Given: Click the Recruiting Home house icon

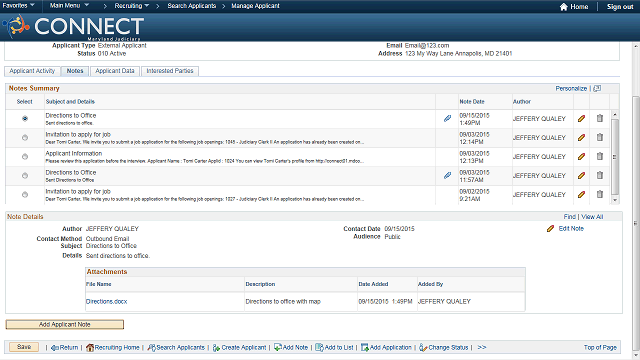Looking at the screenshot, I should click(x=90, y=347).
